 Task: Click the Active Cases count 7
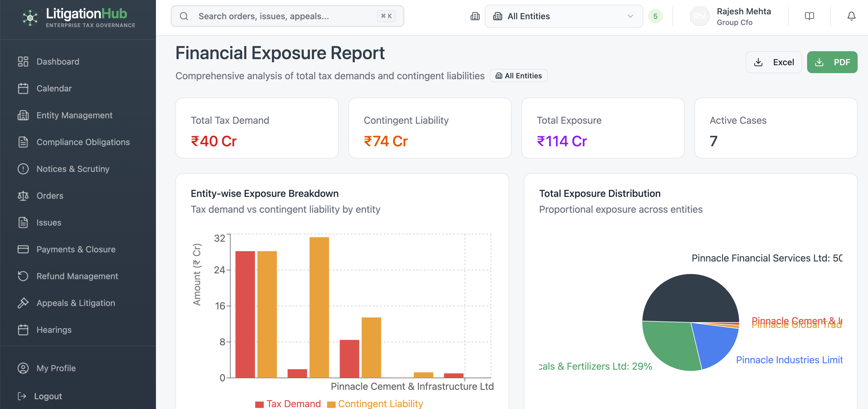point(713,141)
